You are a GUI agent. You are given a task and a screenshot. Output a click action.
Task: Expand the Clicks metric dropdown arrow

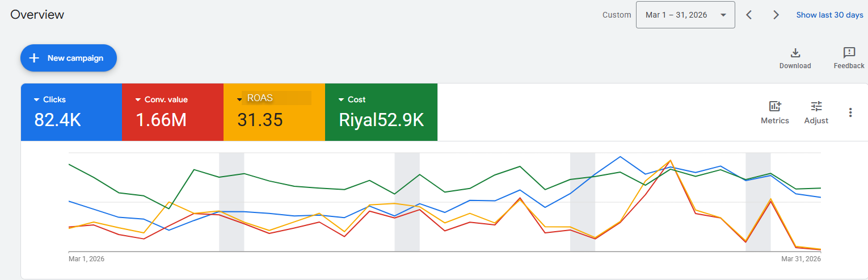[x=36, y=100]
